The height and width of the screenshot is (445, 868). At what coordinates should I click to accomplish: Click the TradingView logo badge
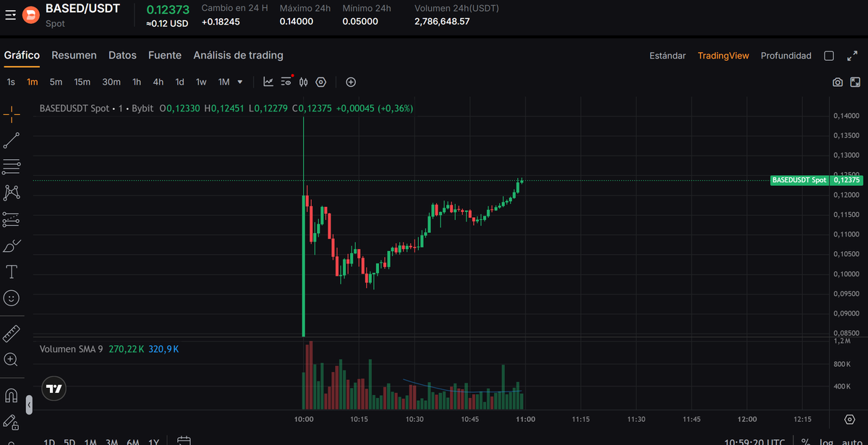[54, 389]
